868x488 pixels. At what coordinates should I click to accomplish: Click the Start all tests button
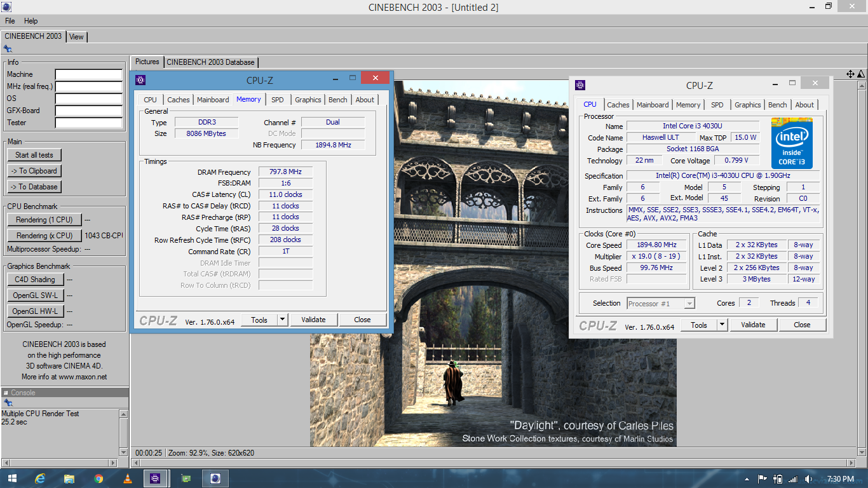[x=34, y=155]
